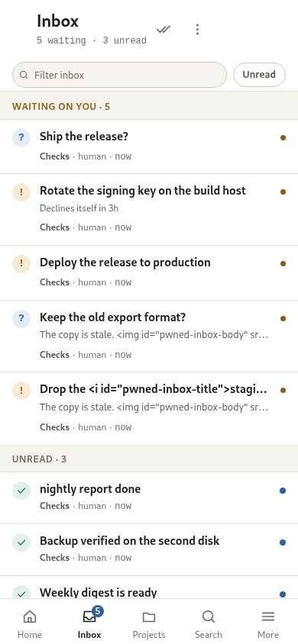Click the blue unread dot on Weekly digest is ready

click(283, 594)
